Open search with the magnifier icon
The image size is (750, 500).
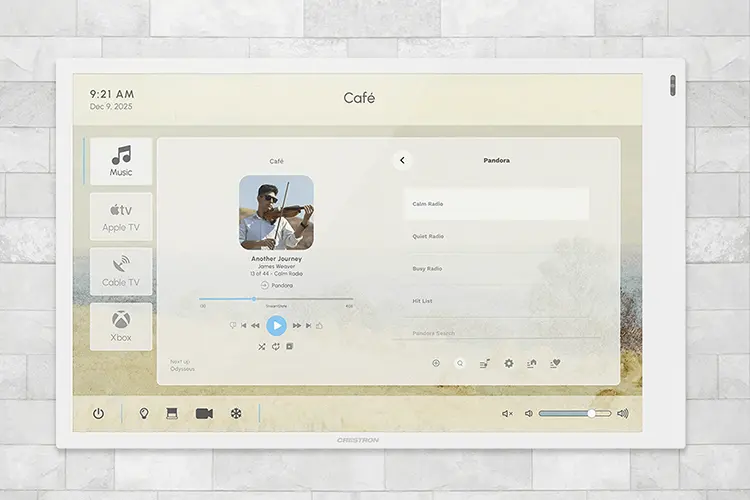click(460, 363)
